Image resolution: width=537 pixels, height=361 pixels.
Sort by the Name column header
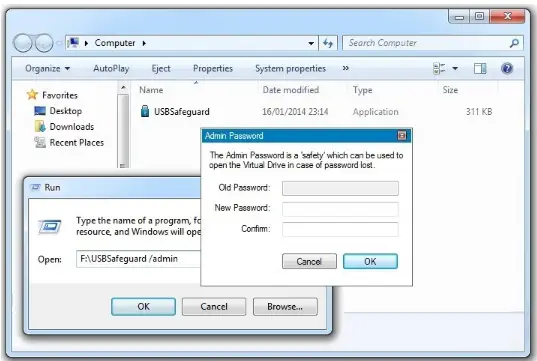pos(151,90)
